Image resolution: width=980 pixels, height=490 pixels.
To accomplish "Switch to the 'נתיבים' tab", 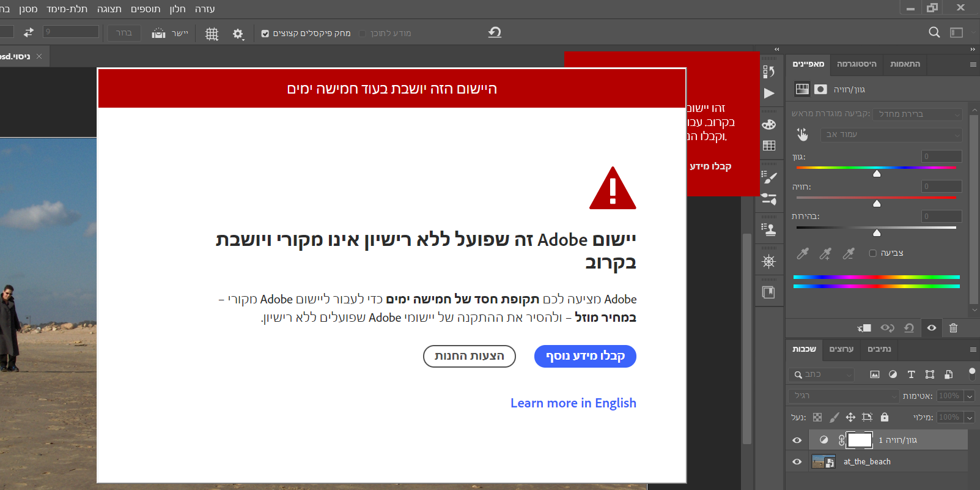I will tap(879, 349).
